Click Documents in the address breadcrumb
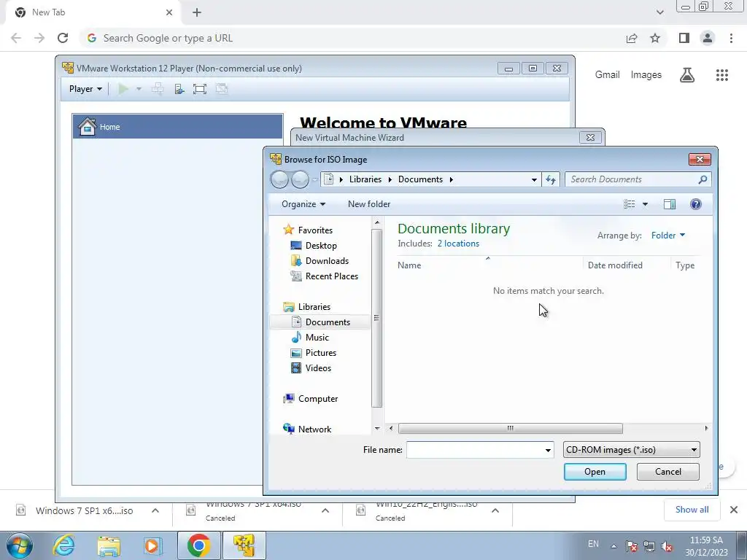This screenshot has width=747, height=560. [421, 179]
